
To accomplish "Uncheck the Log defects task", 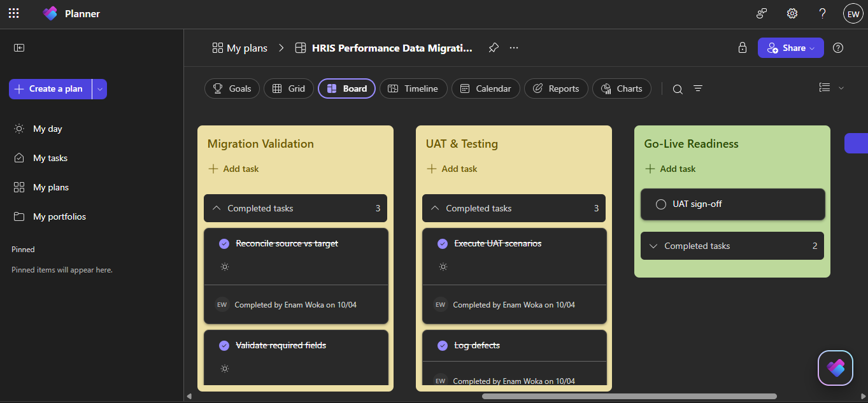I will click(443, 346).
